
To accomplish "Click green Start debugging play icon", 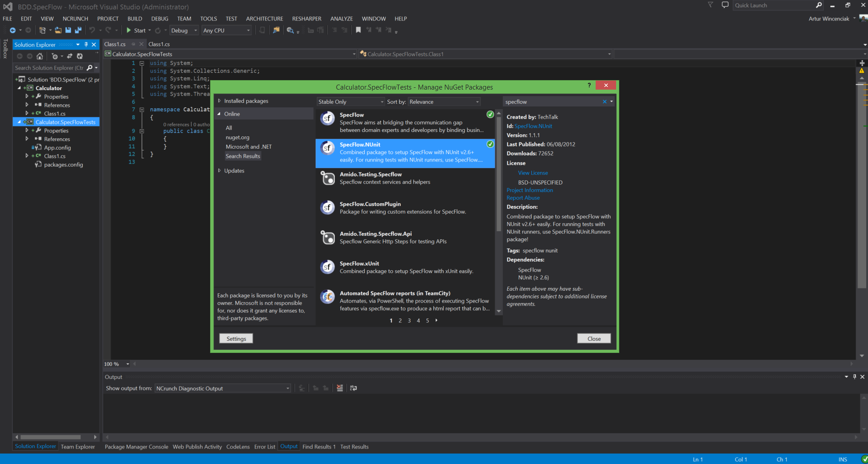I will [x=129, y=30].
